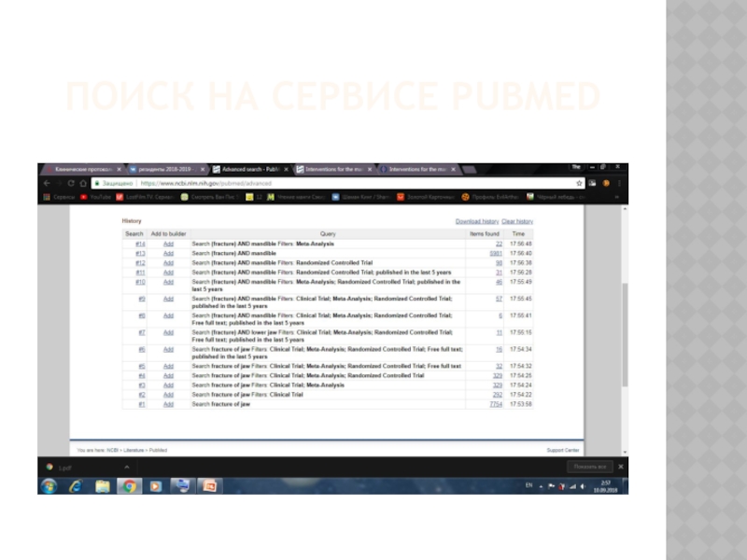Click the EN language indicator
Image resolution: width=747 pixels, height=560 pixels.
[x=529, y=485]
